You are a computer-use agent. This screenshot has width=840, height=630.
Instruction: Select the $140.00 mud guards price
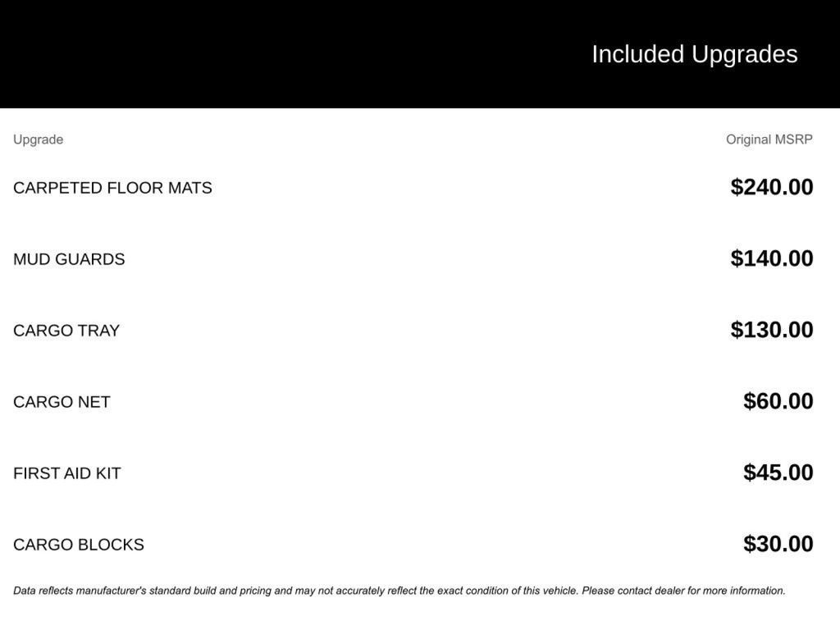(772, 258)
